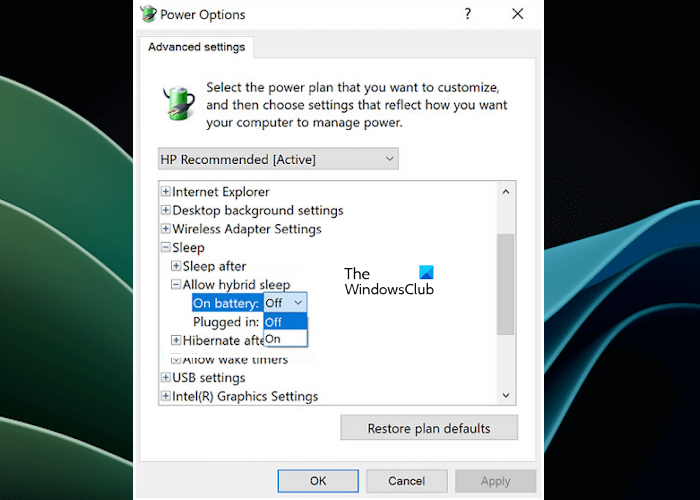Screen dimensions: 700x500
Task: Expand the Hibernate after node
Action: coord(176,340)
